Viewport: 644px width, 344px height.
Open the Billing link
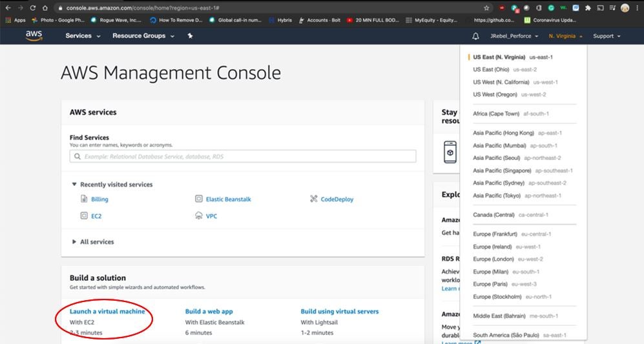(x=99, y=199)
